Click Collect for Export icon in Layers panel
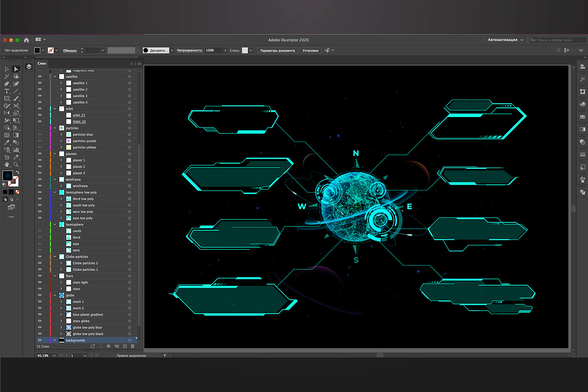The image size is (588, 392). [93, 346]
